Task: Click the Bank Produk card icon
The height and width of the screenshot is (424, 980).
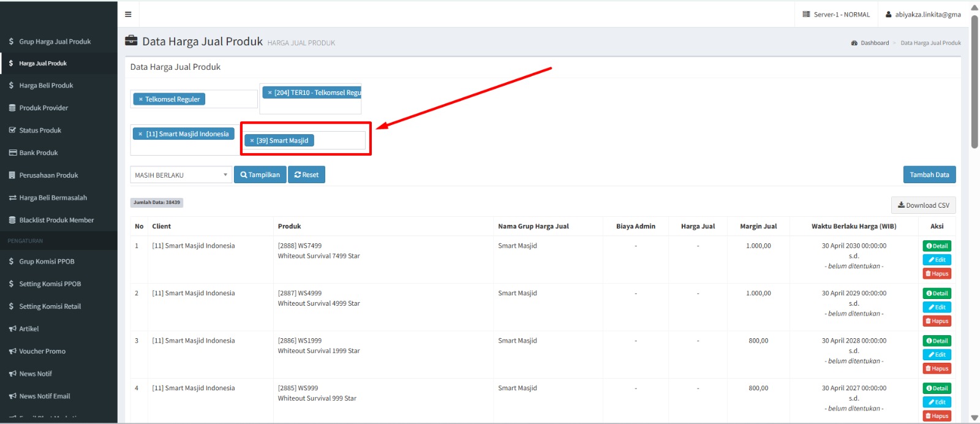Action: pyautogui.click(x=12, y=153)
